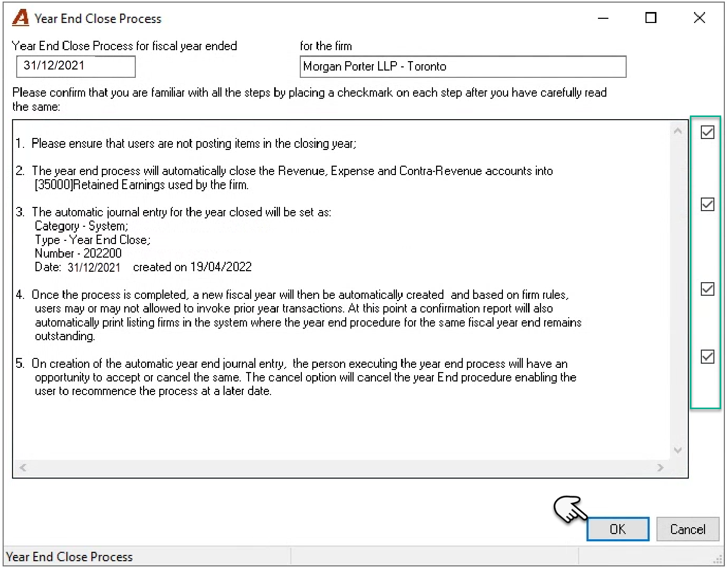Viewport: 728px width, 568px height.
Task: Click the vertical scrollbar up arrow
Action: tap(678, 131)
